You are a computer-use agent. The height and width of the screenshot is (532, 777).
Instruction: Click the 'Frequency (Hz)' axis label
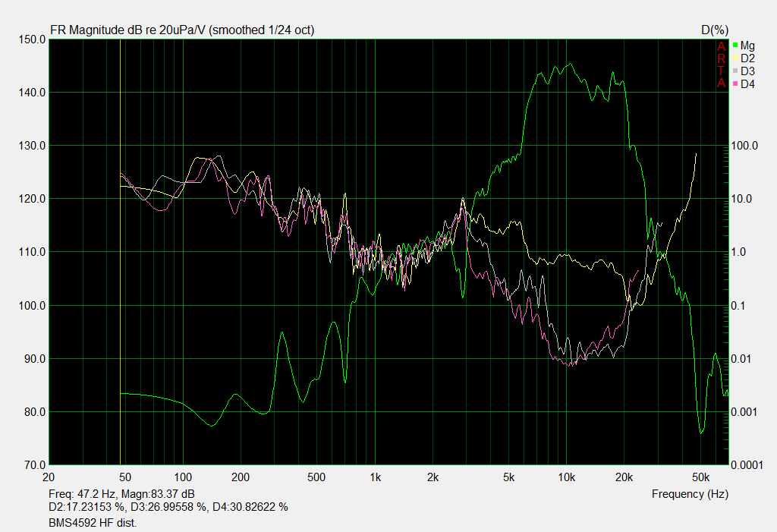pyautogui.click(x=690, y=494)
